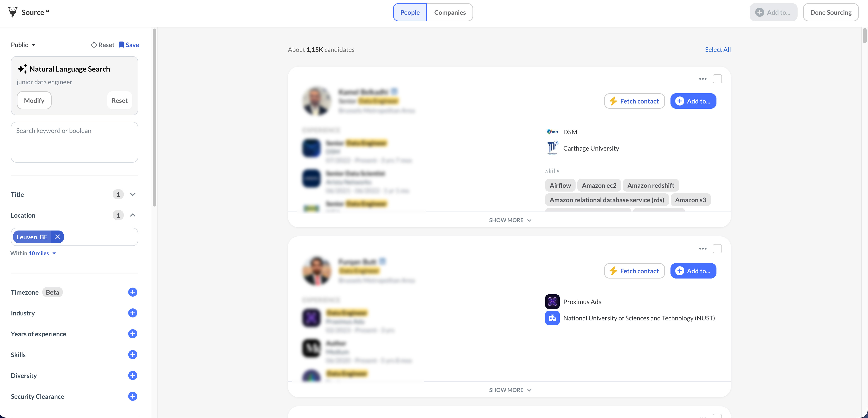Screen dimensions: 868x418
Task: Add an Industry filter with plus icon
Action: tap(133, 313)
